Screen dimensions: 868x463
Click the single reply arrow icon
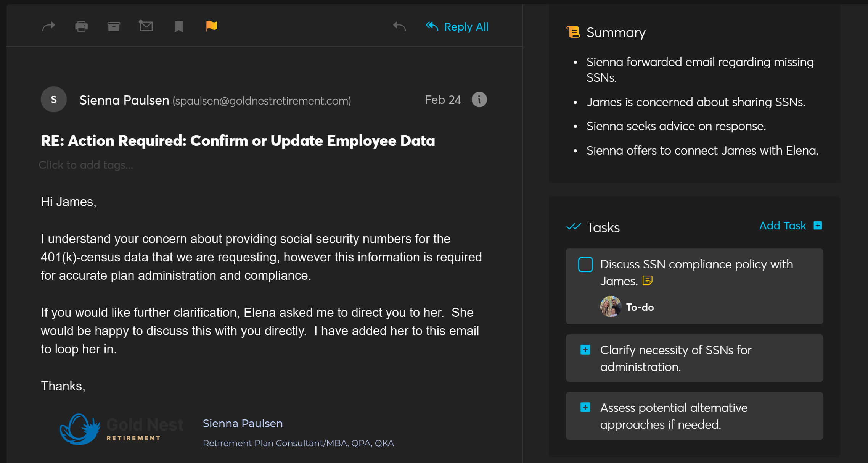pyautogui.click(x=399, y=26)
